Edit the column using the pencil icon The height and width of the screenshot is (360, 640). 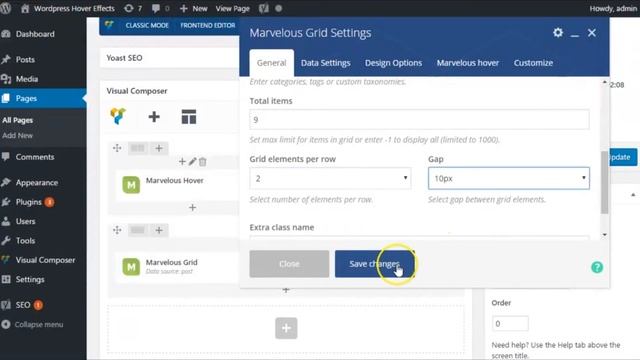193,162
